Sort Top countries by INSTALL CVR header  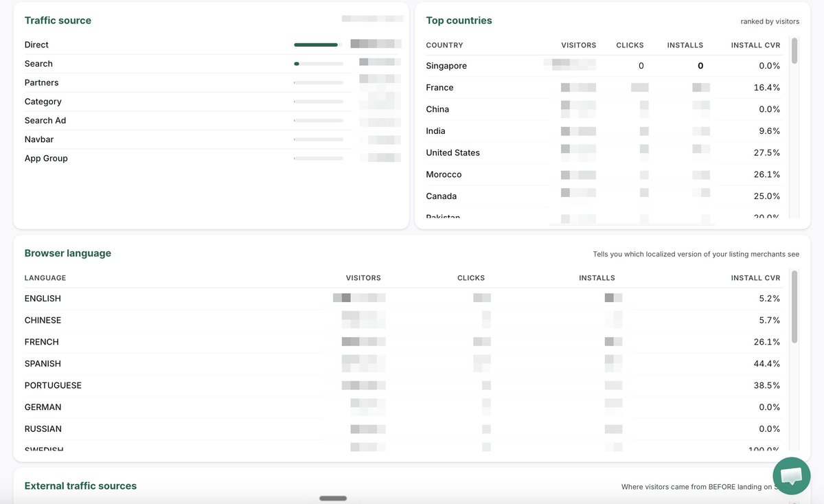[x=755, y=45]
